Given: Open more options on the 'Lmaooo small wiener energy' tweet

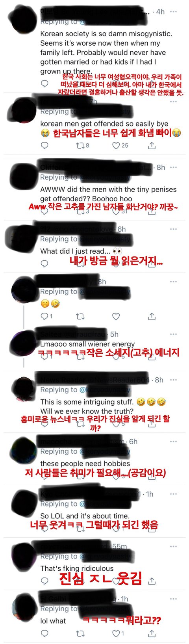Looking at the screenshot, I should point(173,334).
